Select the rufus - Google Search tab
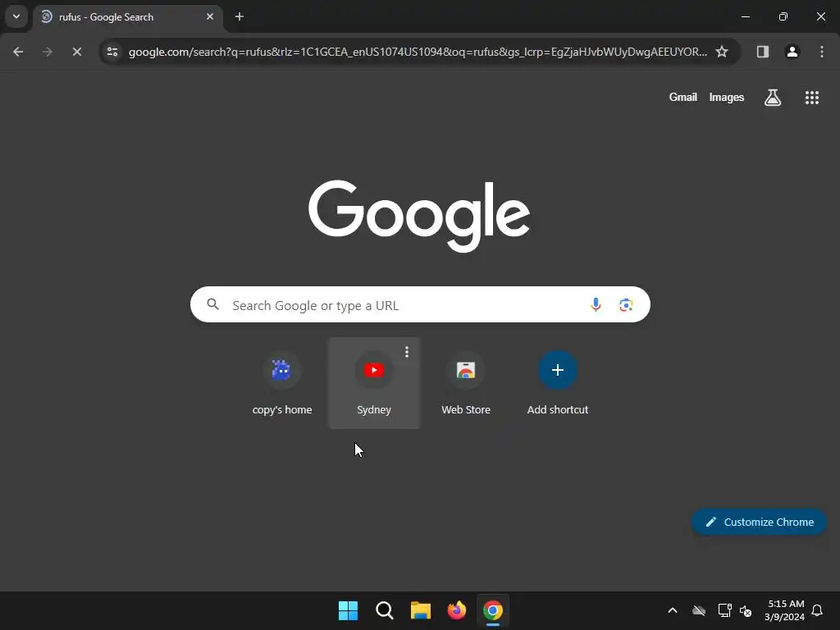 (x=129, y=17)
